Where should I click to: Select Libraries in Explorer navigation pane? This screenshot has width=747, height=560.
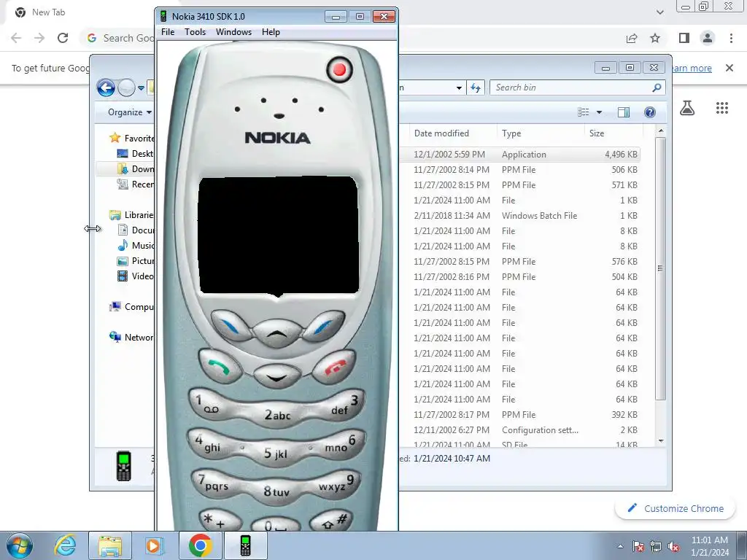[131, 215]
